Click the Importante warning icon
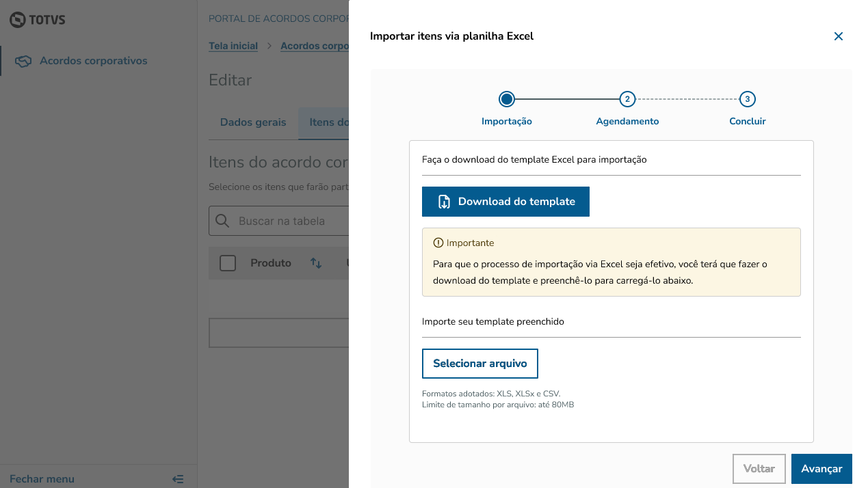This screenshot has height=488, width=868. 438,243
